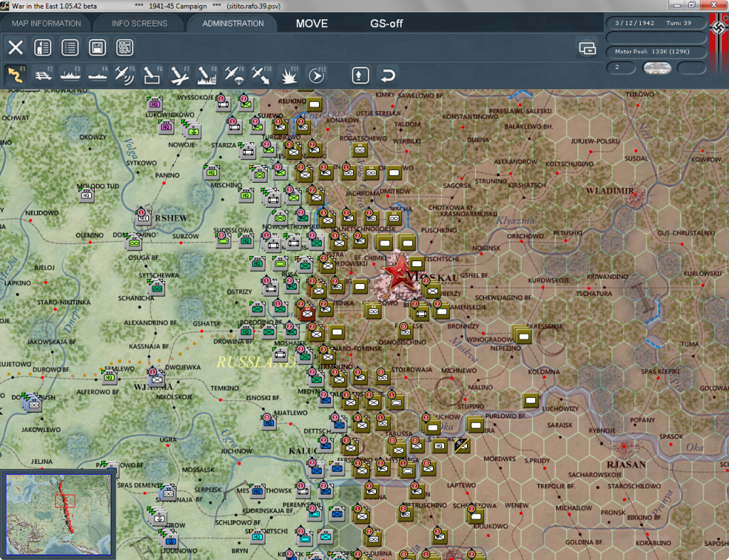
Task: Select Soviet counter above Krjukowo
Action: [x=475, y=515]
